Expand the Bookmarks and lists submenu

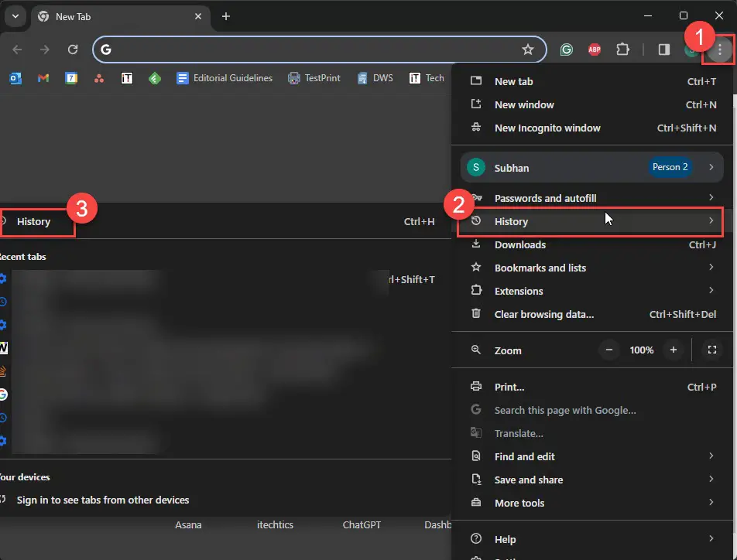click(542, 268)
